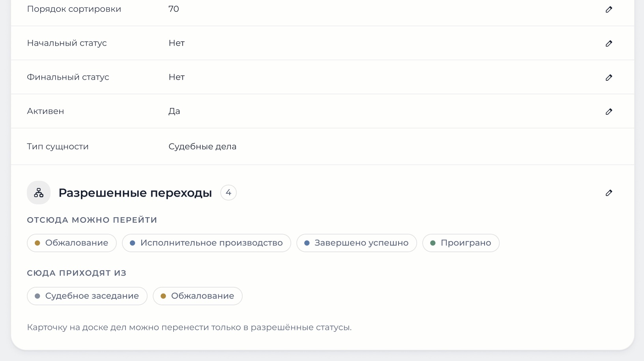
Task: Open Обжалование chip under Отсюда можно перейти
Action: 72,243
